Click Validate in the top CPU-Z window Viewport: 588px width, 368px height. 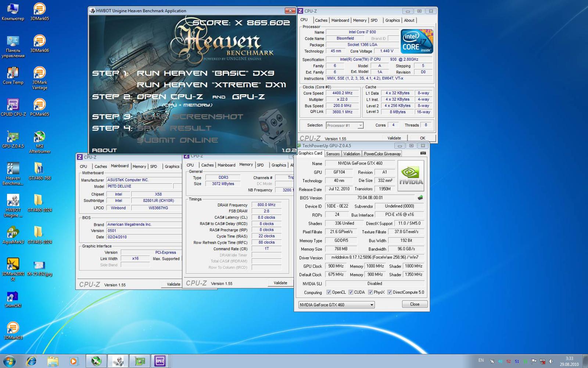[394, 138]
